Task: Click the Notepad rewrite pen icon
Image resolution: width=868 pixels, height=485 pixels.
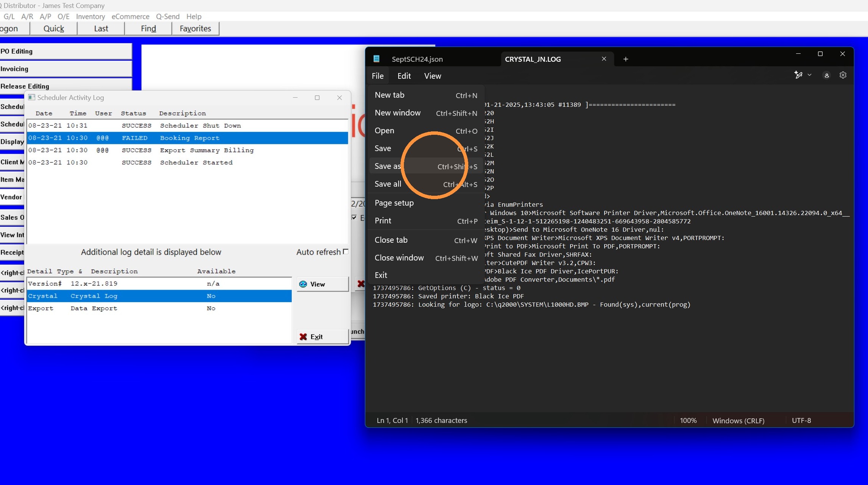Action: (x=798, y=75)
